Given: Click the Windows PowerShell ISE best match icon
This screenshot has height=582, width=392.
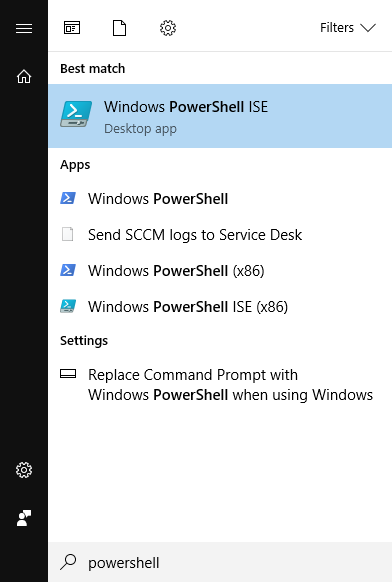Looking at the screenshot, I should [76, 114].
